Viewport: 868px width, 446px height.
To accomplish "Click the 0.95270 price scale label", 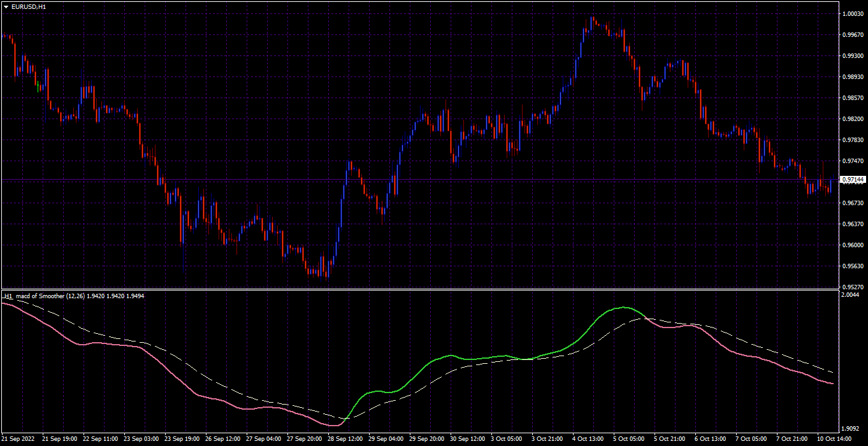I will click(853, 287).
